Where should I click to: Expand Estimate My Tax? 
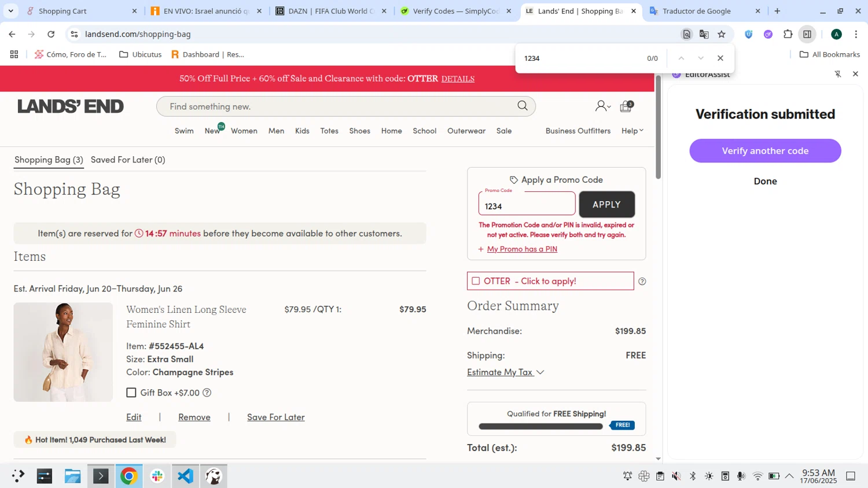[x=505, y=372]
